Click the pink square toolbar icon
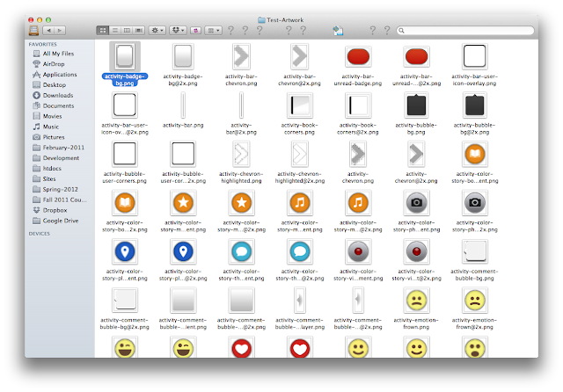This screenshot has width=563, height=392. click(195, 31)
